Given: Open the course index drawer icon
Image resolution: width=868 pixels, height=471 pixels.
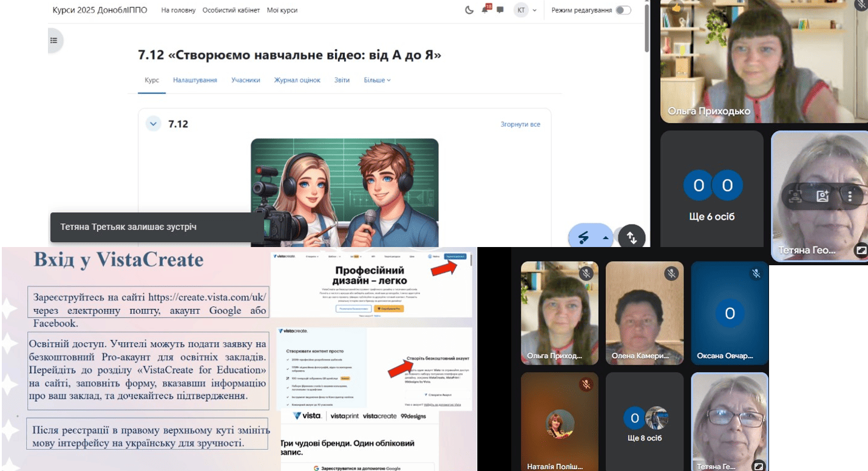Looking at the screenshot, I should point(54,41).
